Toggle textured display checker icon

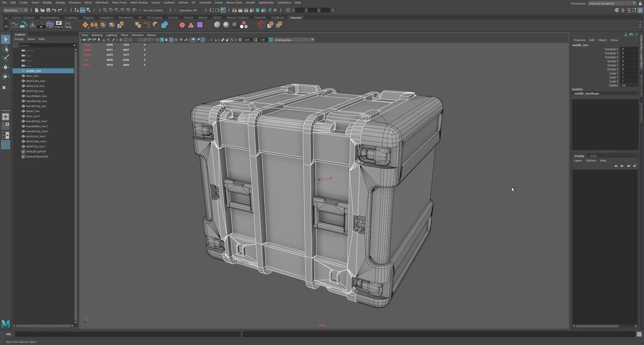(x=176, y=40)
